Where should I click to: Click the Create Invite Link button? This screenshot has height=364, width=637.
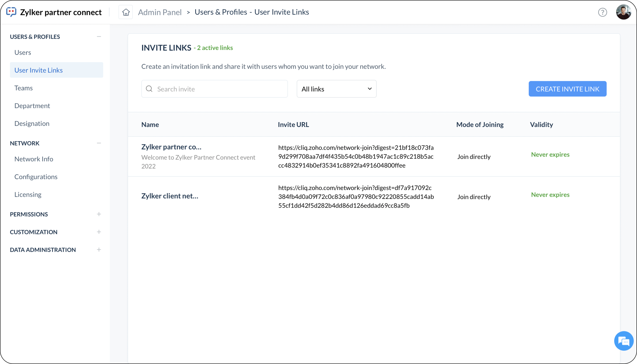pos(568,89)
